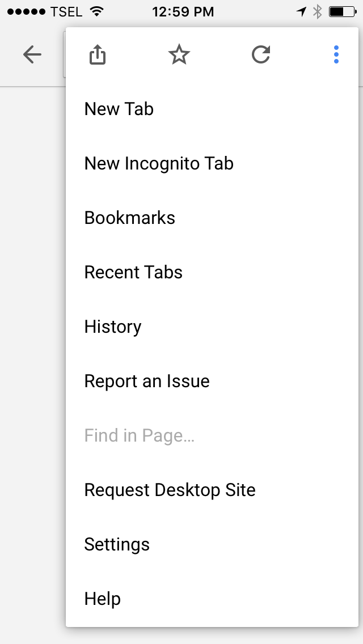Open a New Incognito Tab
The image size is (363, 644).
coord(159,163)
